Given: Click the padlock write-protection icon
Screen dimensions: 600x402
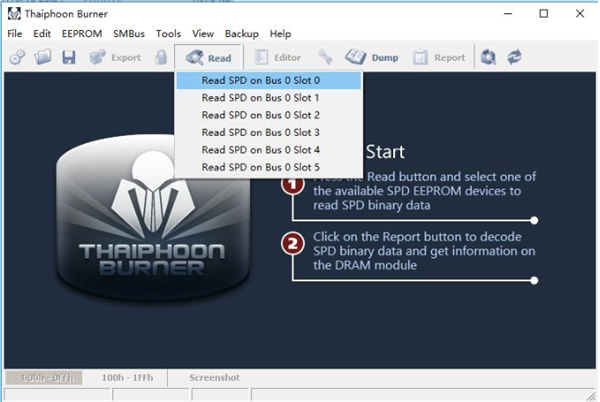Looking at the screenshot, I should 160,58.
